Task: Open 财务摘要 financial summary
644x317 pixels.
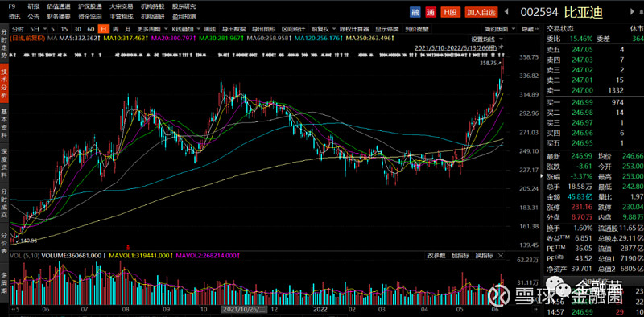Action: coord(58,17)
